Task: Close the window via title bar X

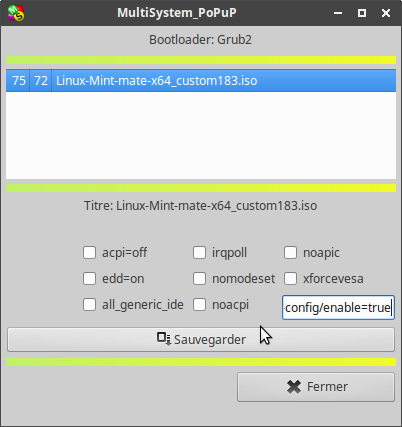Action: point(386,13)
